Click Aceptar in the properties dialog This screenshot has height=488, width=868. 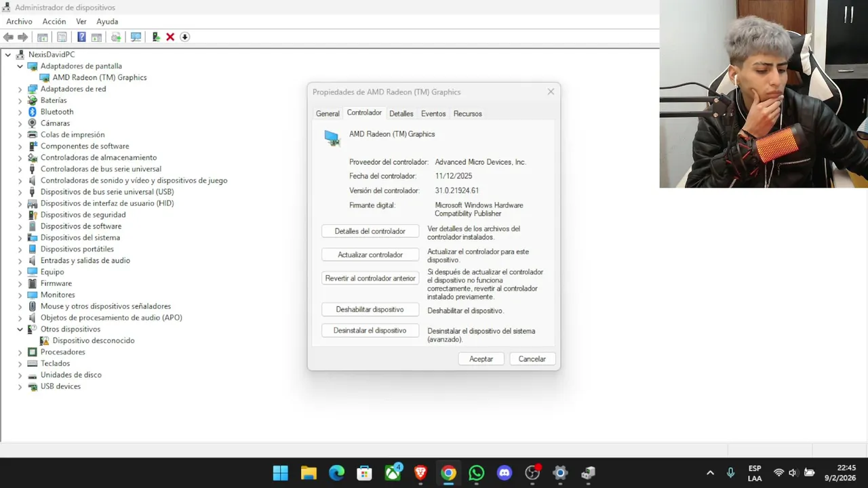point(481,359)
